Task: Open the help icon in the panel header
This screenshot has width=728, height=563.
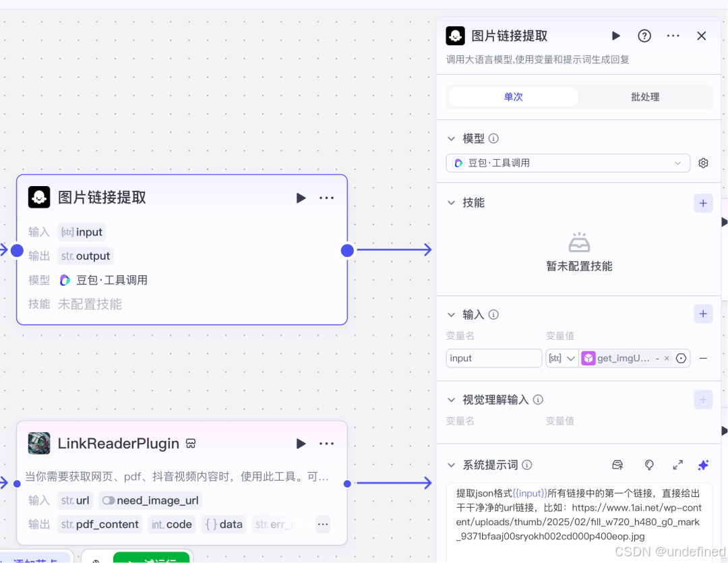Action: pos(644,36)
